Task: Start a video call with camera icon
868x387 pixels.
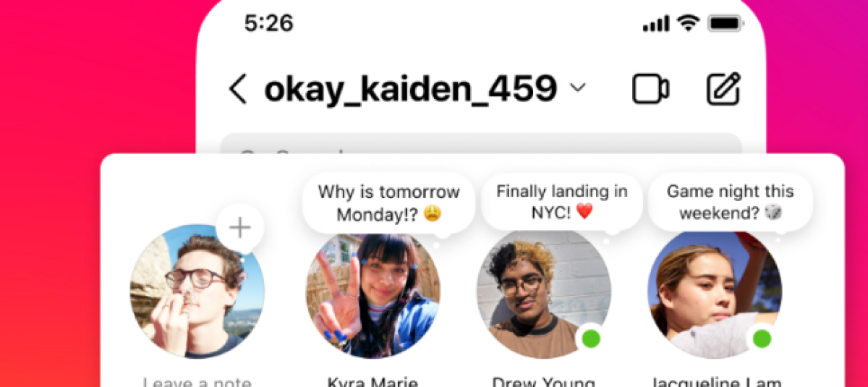Action: click(x=651, y=90)
